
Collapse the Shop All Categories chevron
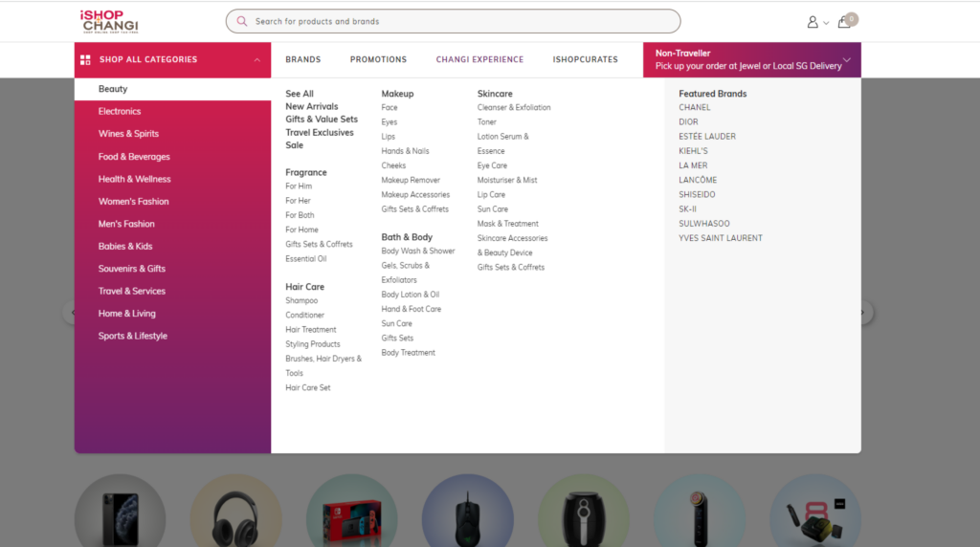256,59
